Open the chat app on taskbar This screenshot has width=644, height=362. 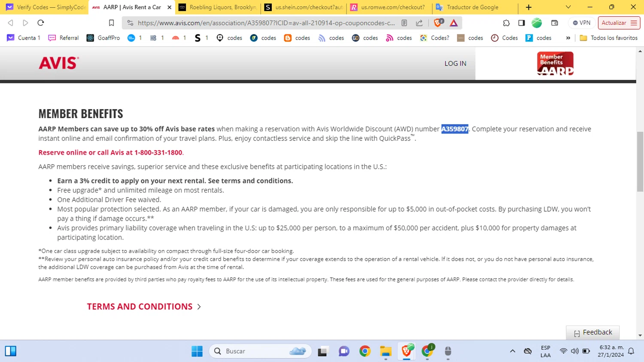[344, 351]
